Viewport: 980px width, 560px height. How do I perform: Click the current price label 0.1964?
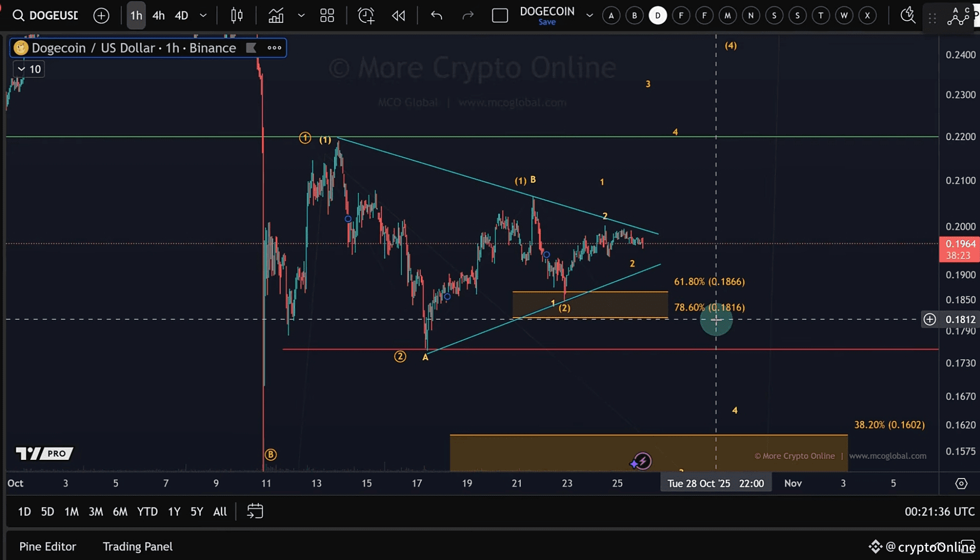pyautogui.click(x=959, y=244)
